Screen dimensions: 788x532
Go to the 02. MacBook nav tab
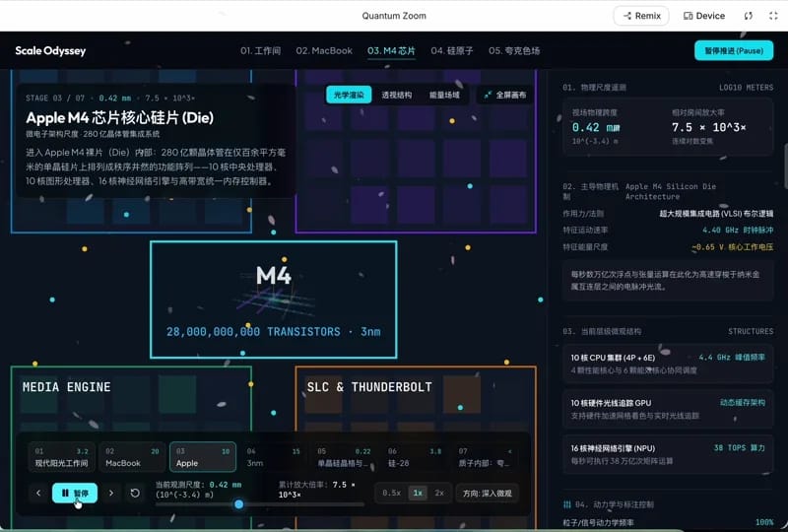pos(324,51)
